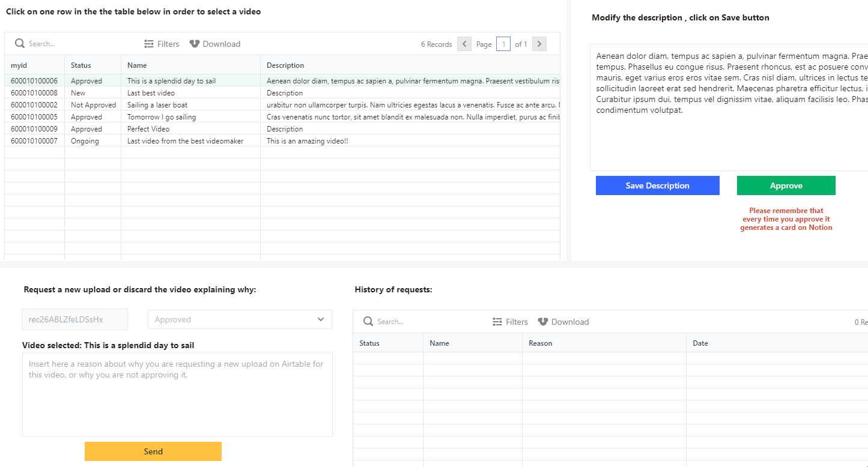Image resolution: width=868 pixels, height=467 pixels.
Task: Select the 'Perfect Video' row
Action: tap(148, 129)
